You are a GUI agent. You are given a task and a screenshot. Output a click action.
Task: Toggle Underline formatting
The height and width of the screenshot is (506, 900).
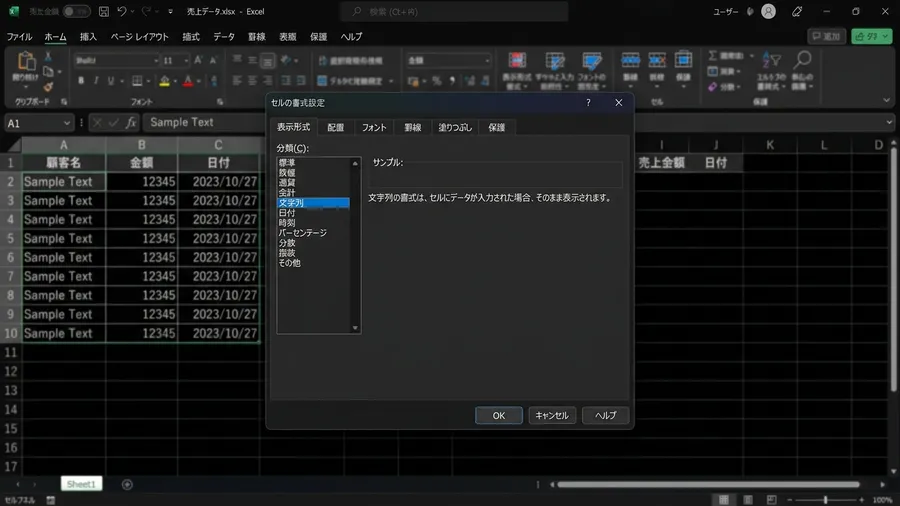pos(111,81)
